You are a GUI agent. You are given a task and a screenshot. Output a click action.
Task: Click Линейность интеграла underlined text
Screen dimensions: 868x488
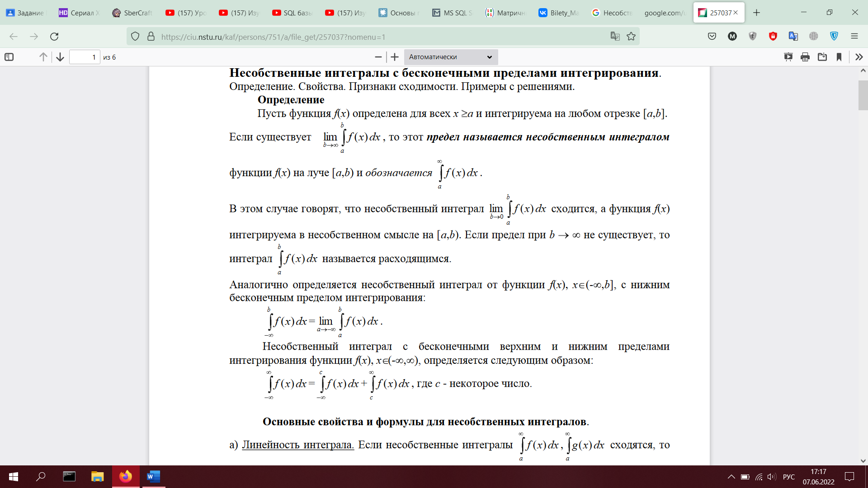coord(298,445)
